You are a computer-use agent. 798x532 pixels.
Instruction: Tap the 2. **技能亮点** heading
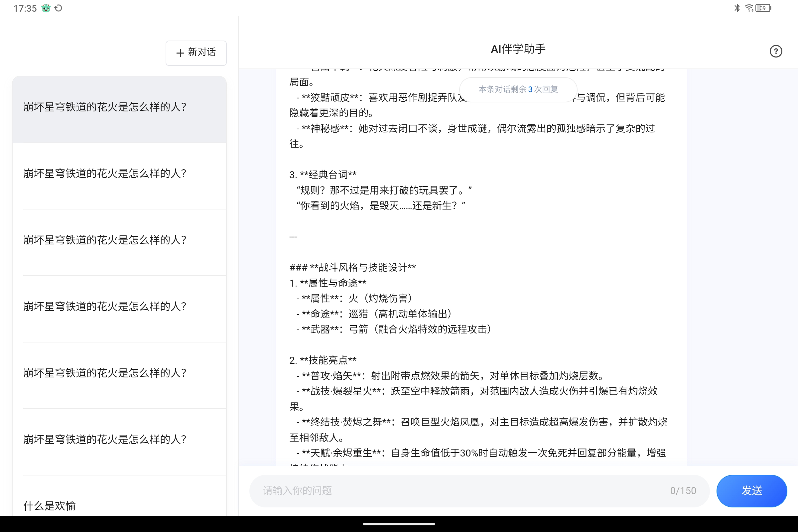point(323,360)
